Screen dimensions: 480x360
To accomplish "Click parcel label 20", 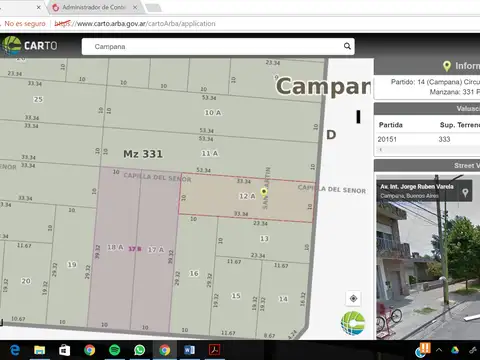I will click(x=26, y=281).
